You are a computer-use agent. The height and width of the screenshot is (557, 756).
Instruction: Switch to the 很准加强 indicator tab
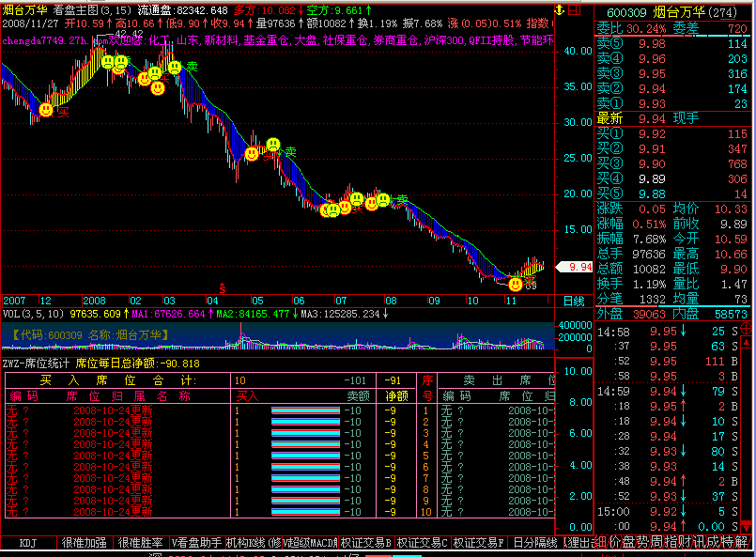tap(85, 543)
